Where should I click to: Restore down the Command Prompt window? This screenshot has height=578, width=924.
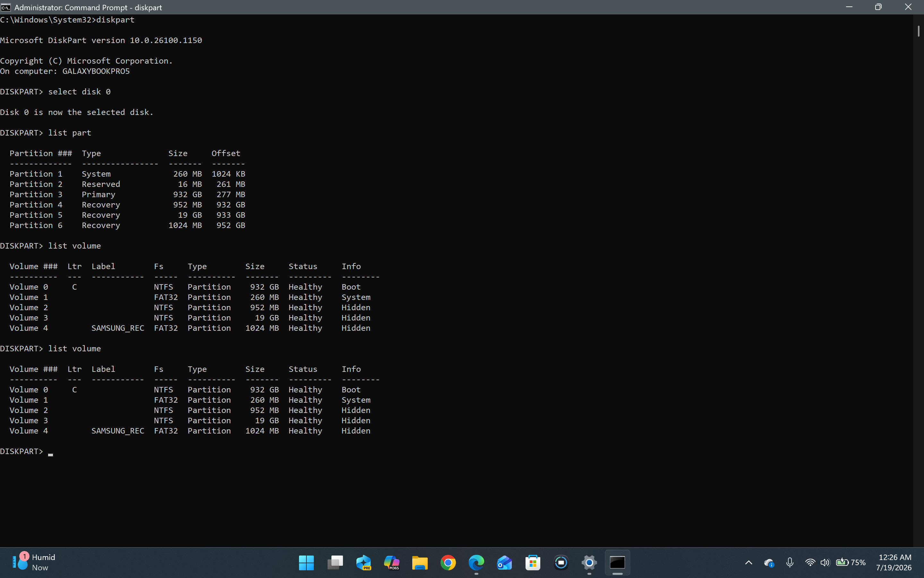coord(878,7)
